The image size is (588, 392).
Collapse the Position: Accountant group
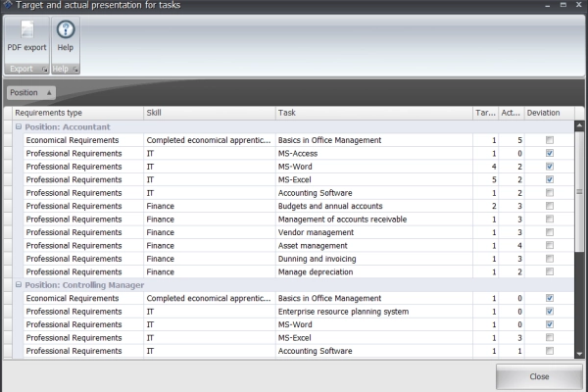[x=19, y=127]
